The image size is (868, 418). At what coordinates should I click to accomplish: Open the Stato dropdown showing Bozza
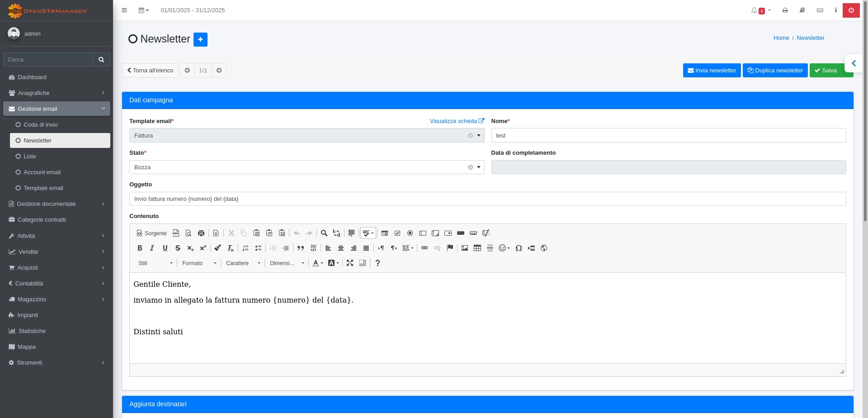tap(307, 167)
